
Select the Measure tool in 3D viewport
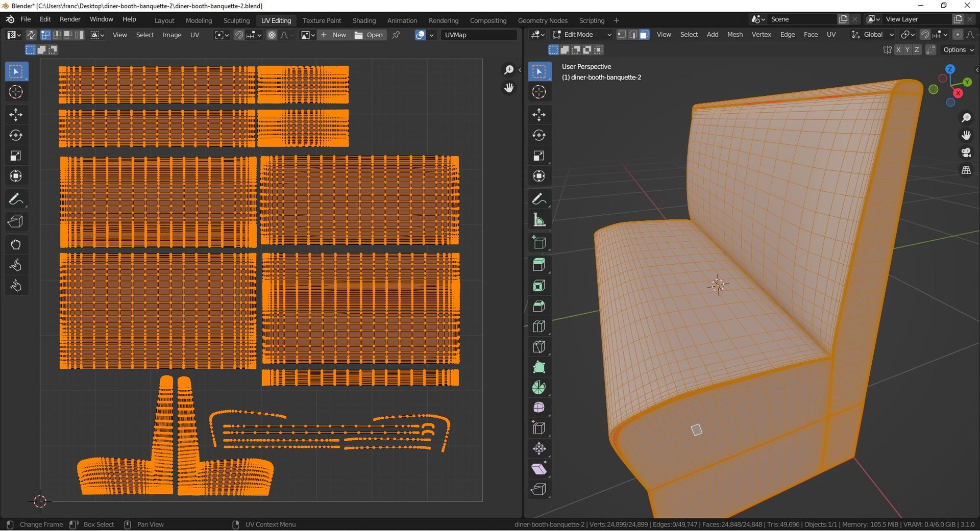pos(539,219)
